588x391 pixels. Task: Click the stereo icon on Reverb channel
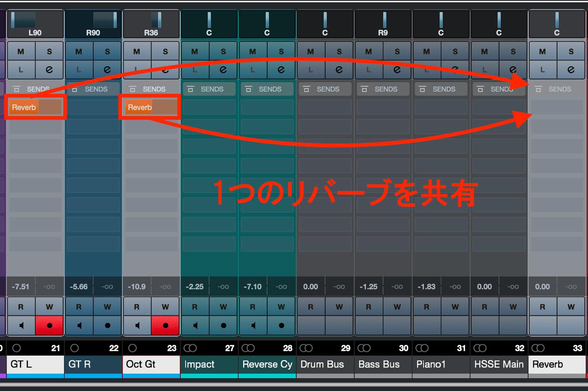[x=538, y=348]
